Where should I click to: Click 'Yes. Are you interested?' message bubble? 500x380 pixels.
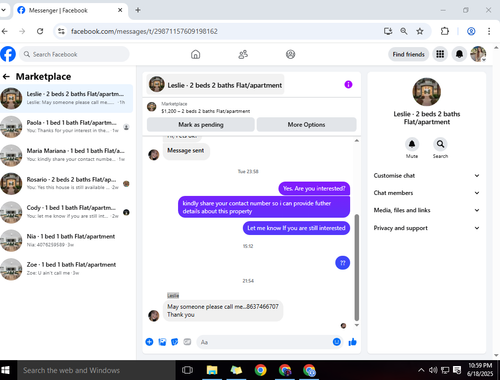[314, 189]
